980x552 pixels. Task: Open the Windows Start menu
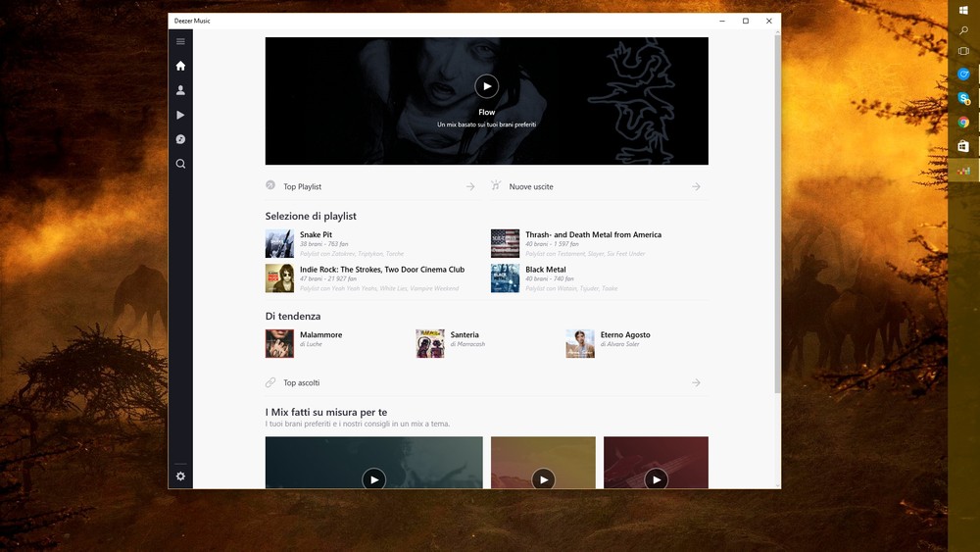pyautogui.click(x=963, y=10)
